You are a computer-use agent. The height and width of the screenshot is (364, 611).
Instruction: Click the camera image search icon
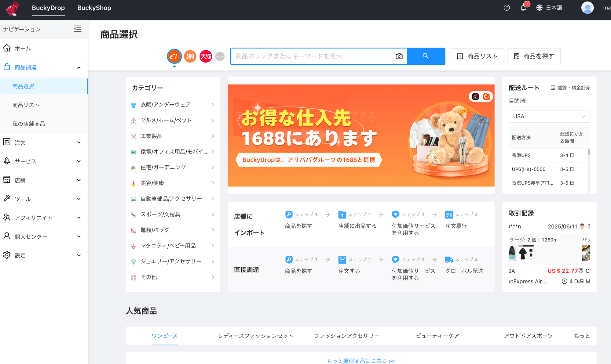399,56
